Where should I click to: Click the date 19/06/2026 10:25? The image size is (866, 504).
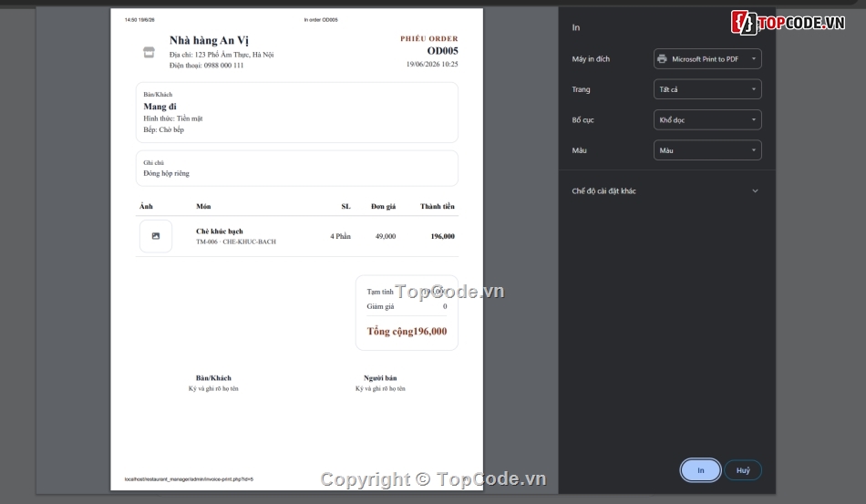432,64
